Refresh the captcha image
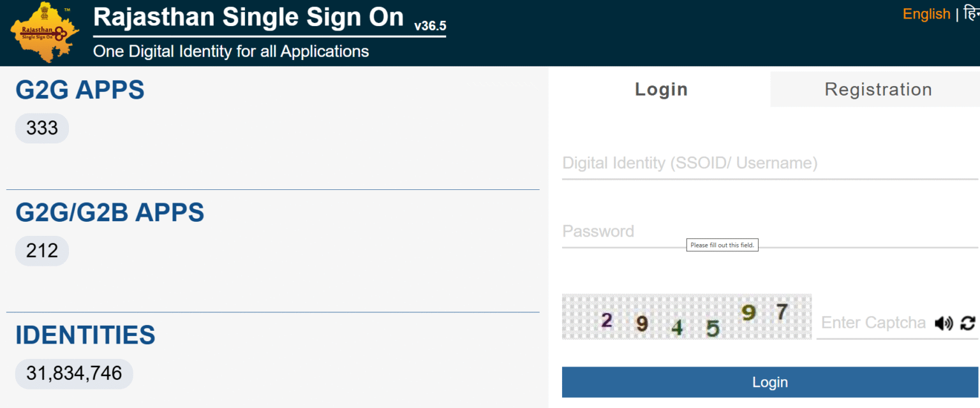This screenshot has width=980, height=408. point(967,323)
